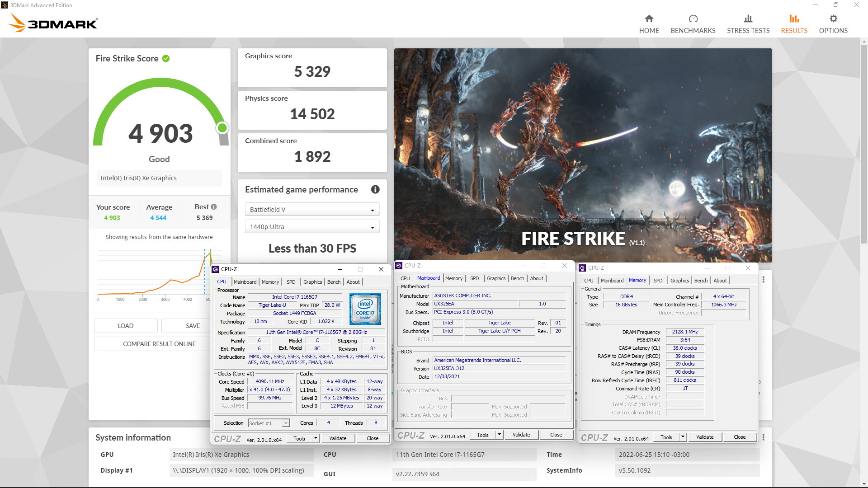Open the Results bar chart icon
Screen dimensions: 868x488
tap(794, 19)
